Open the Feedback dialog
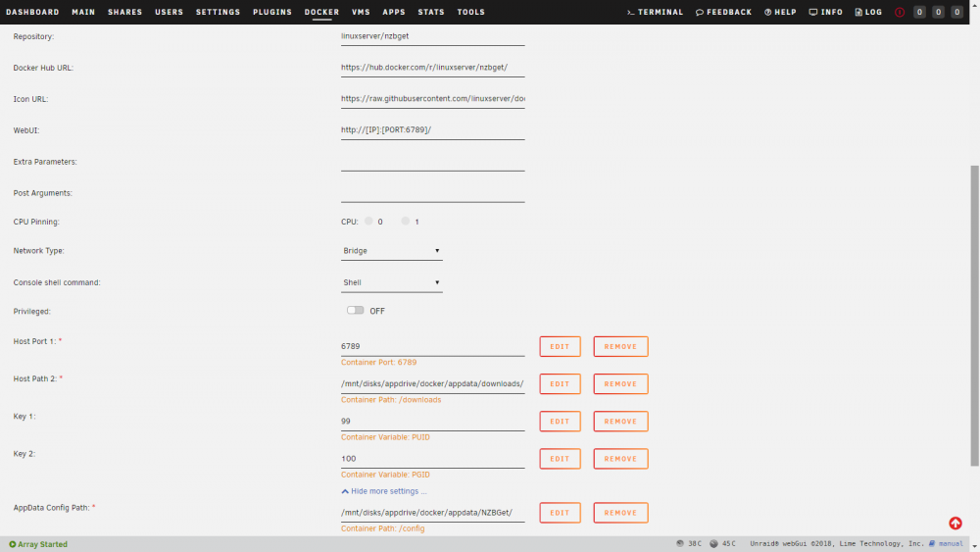 pyautogui.click(x=724, y=12)
